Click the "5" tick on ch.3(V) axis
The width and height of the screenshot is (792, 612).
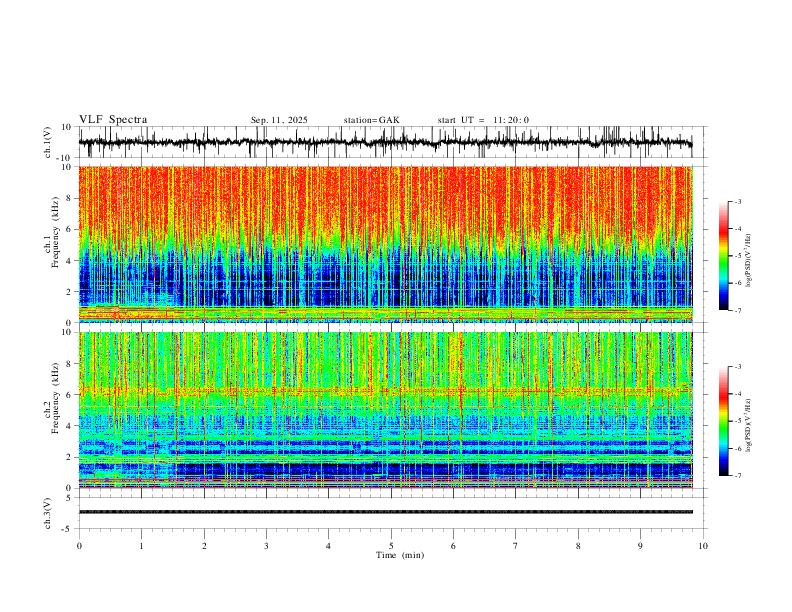tap(70, 498)
